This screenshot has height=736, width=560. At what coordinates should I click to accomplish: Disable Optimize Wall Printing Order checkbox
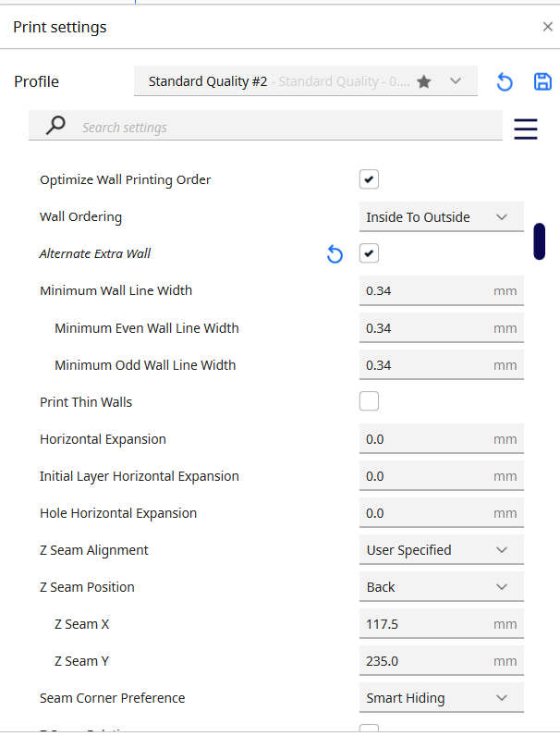(x=369, y=179)
